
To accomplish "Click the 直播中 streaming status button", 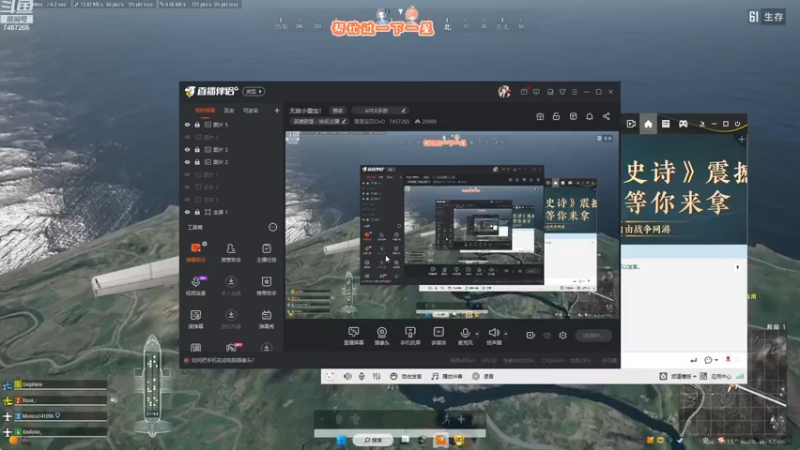I will (x=593, y=335).
